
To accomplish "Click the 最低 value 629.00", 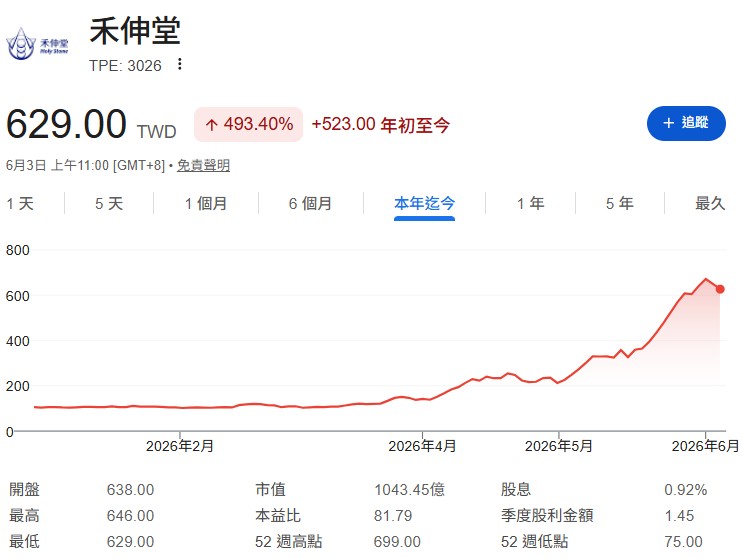I will coord(131,541).
